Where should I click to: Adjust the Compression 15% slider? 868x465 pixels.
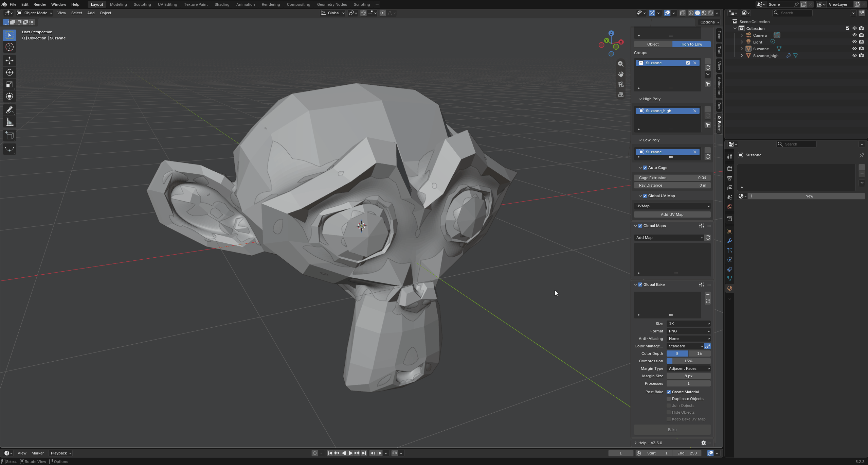(689, 361)
